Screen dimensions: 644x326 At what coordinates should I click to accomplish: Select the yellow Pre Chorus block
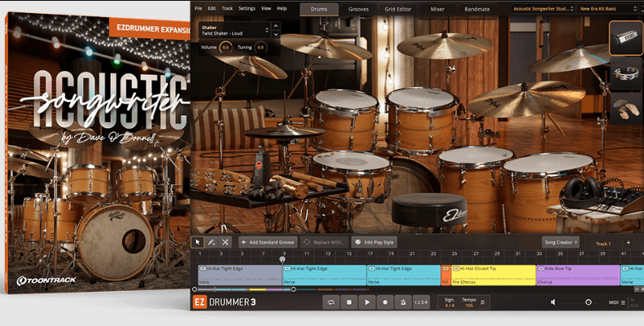(x=493, y=275)
